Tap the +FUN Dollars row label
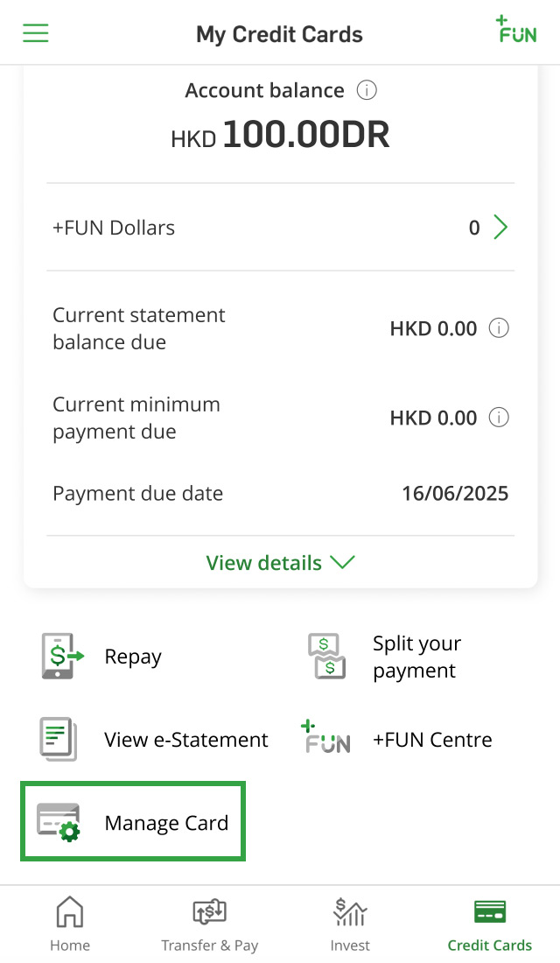The width and height of the screenshot is (560, 963). click(114, 228)
